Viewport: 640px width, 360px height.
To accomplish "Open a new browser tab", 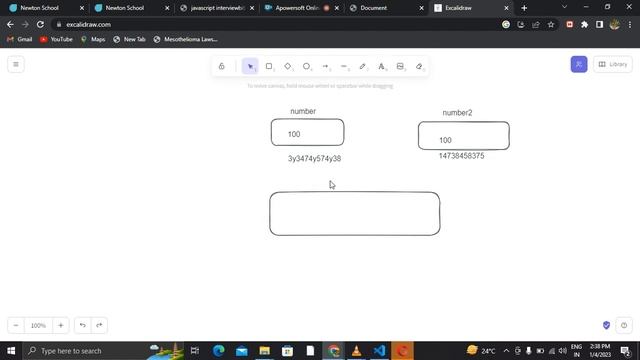I will pos(524,8).
